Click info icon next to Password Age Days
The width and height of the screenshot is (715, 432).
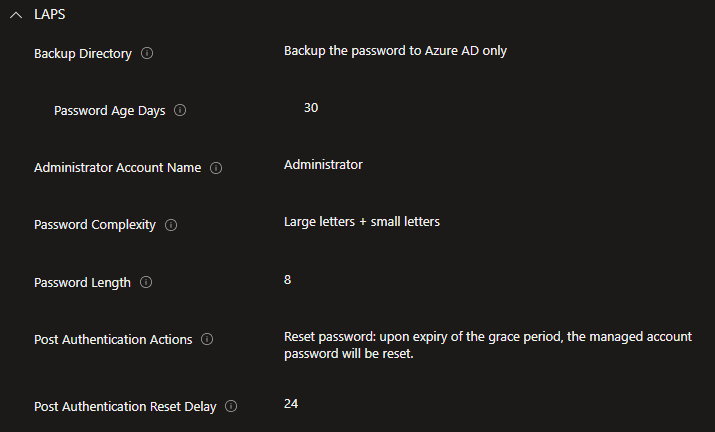tap(181, 111)
